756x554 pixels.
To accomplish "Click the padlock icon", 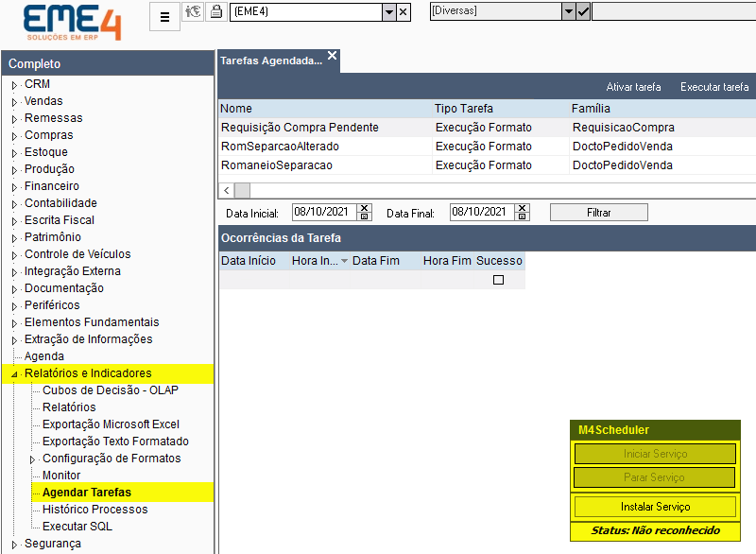I will click(x=216, y=11).
